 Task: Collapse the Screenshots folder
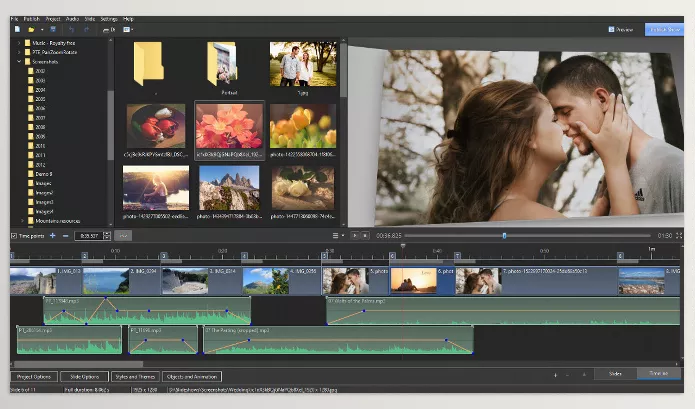point(19,62)
